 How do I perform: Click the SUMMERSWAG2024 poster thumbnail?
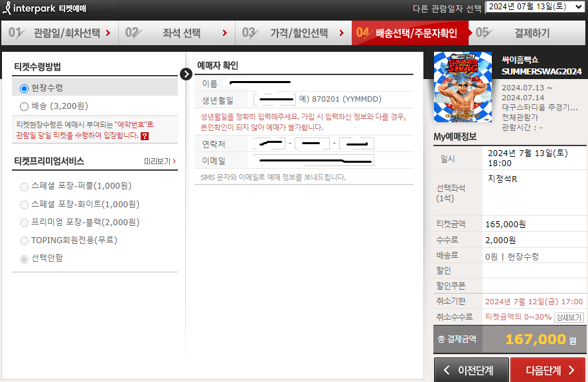(x=463, y=87)
